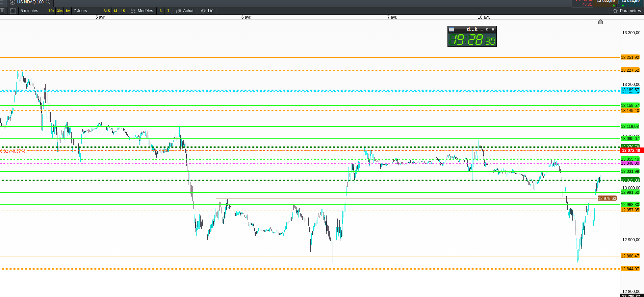The width and height of the screenshot is (644, 297).
Task: Select the 10s timeframe shortcut
Action: pos(51,11)
